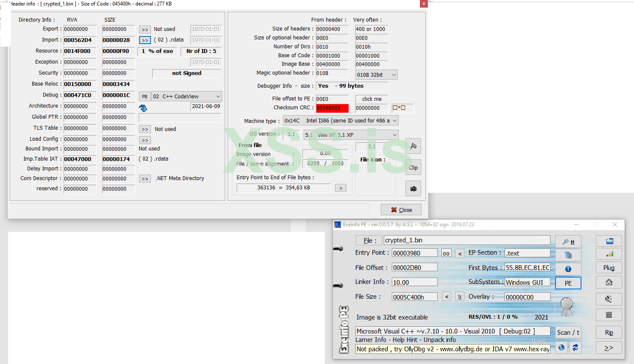The image size is (634, 364).
Task: Close the Header info dialog with Close button
Action: coord(401,210)
